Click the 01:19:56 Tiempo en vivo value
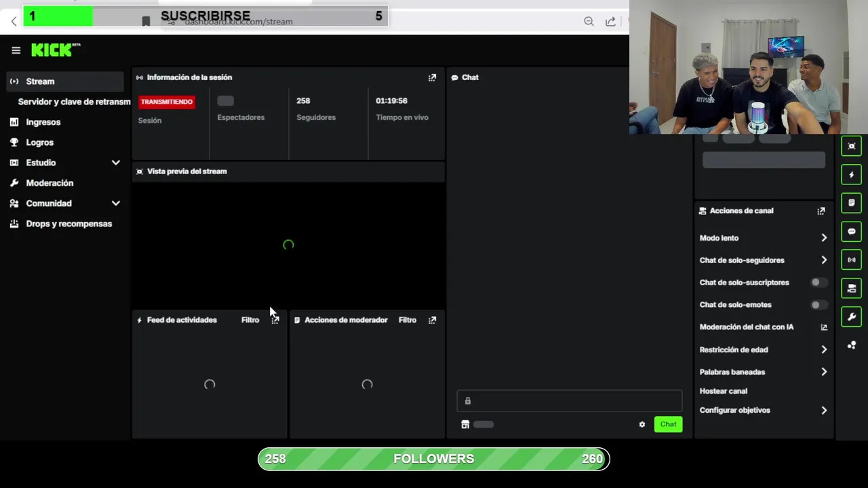 391,100
